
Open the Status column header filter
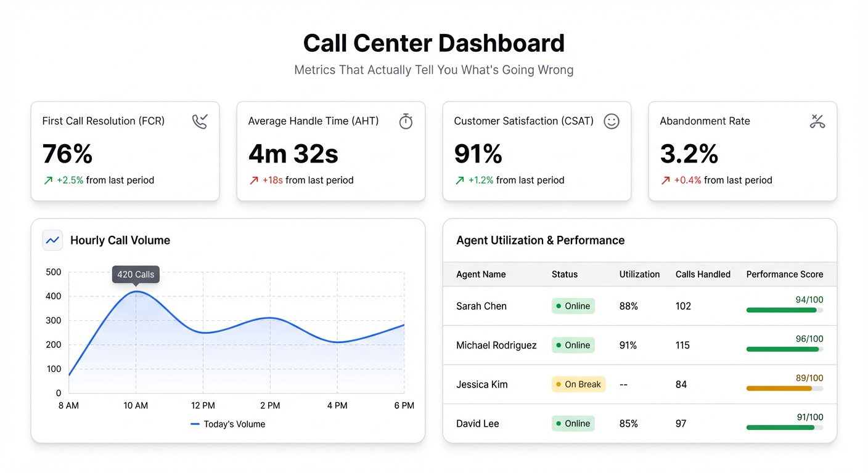pyautogui.click(x=564, y=274)
